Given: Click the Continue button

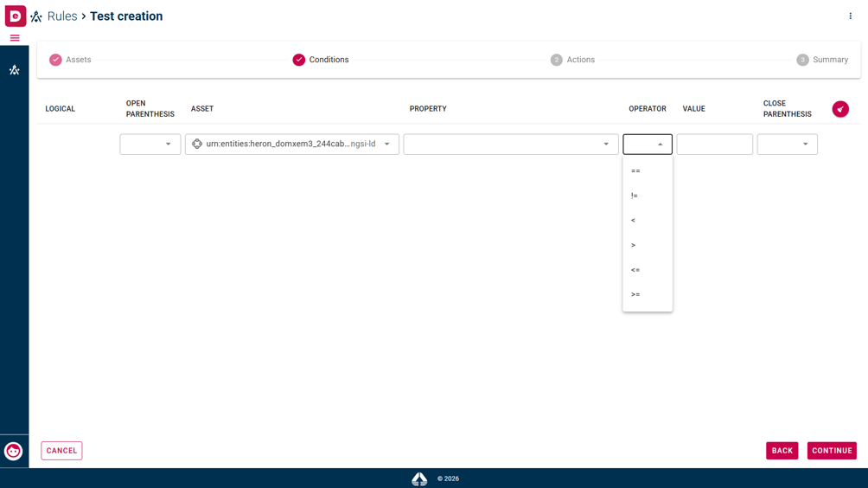Looking at the screenshot, I should pyautogui.click(x=832, y=451).
